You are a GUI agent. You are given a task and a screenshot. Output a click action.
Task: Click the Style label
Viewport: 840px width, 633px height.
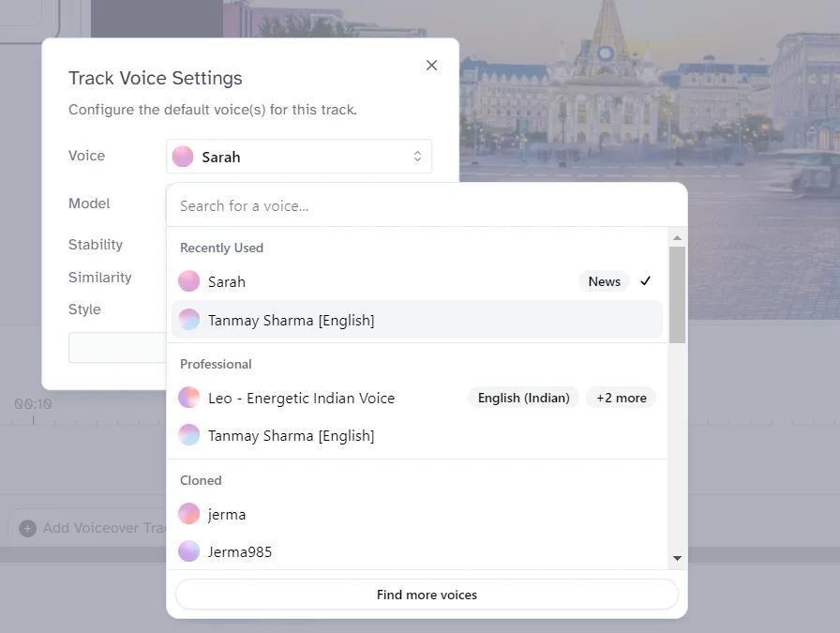(84, 309)
